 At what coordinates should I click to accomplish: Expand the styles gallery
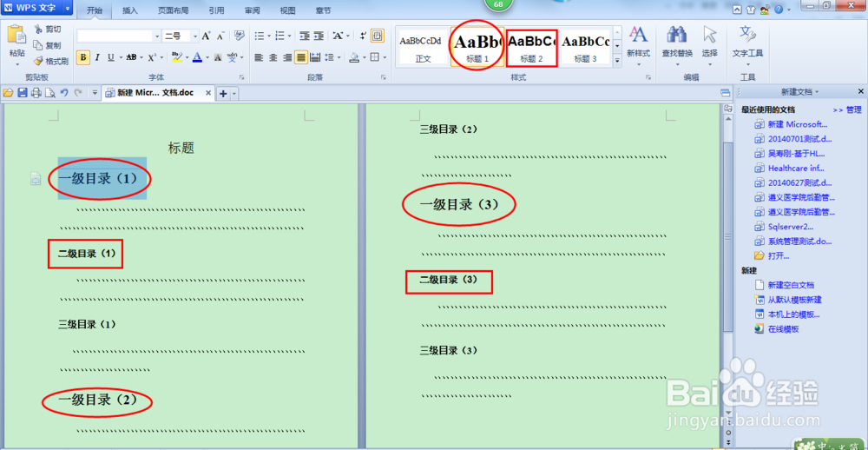(618, 61)
